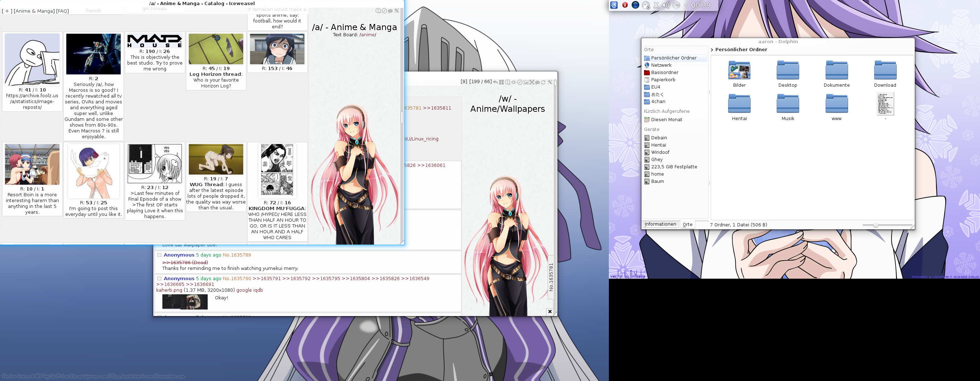Click expand arrows icon in /w/ toolbar

(532, 82)
